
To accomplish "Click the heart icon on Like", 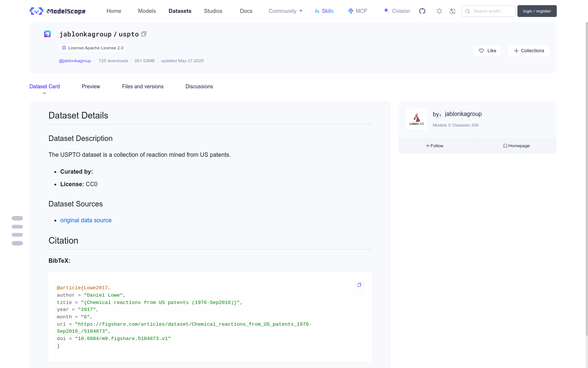I will (x=481, y=51).
